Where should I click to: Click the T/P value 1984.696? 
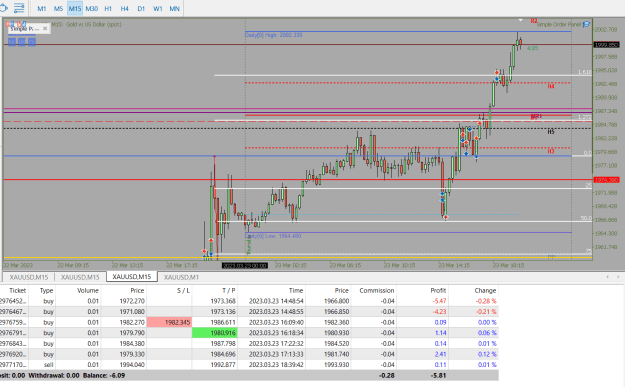[223, 354]
